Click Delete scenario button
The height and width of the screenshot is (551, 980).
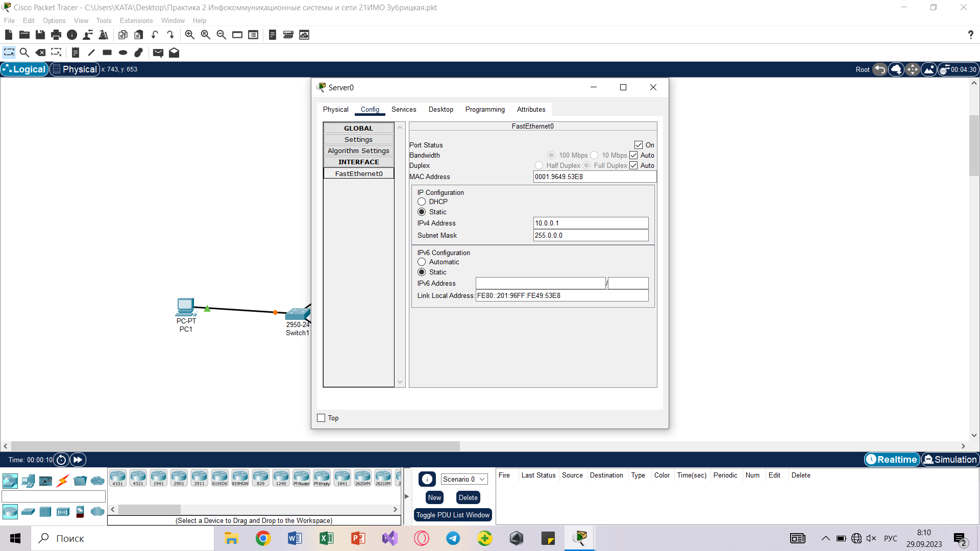[x=468, y=497]
